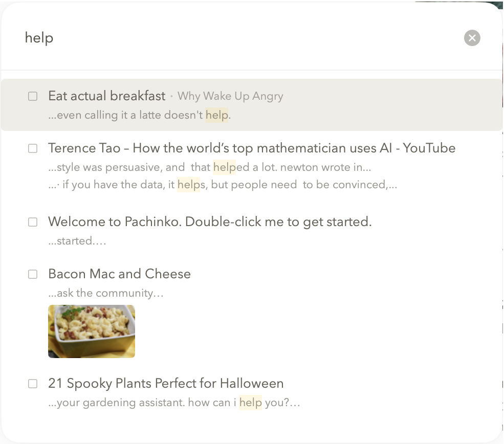Click the Bacon Mac and Cheese thumbnail
Image resolution: width=504 pixels, height=444 pixels.
pos(92,331)
